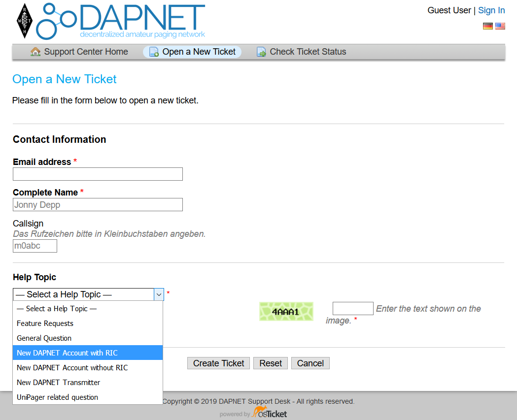Screen dimensions: 517x420
Task: Click the 4AAA1 captcha image
Action: pos(286,311)
